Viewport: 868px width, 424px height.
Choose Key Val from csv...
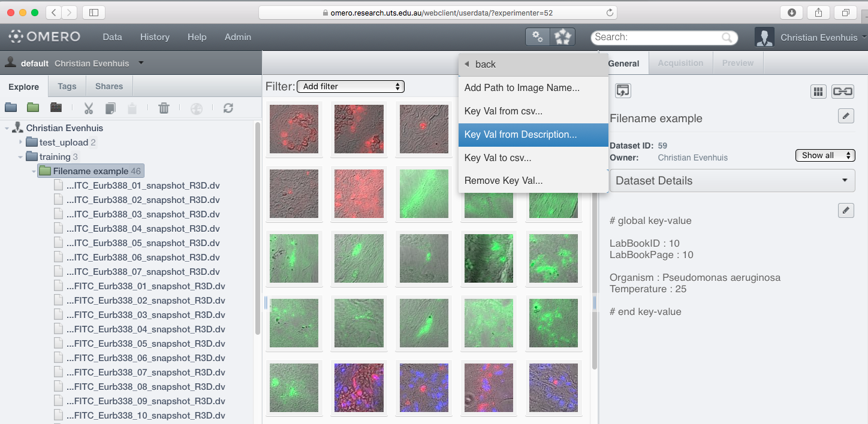click(x=533, y=111)
